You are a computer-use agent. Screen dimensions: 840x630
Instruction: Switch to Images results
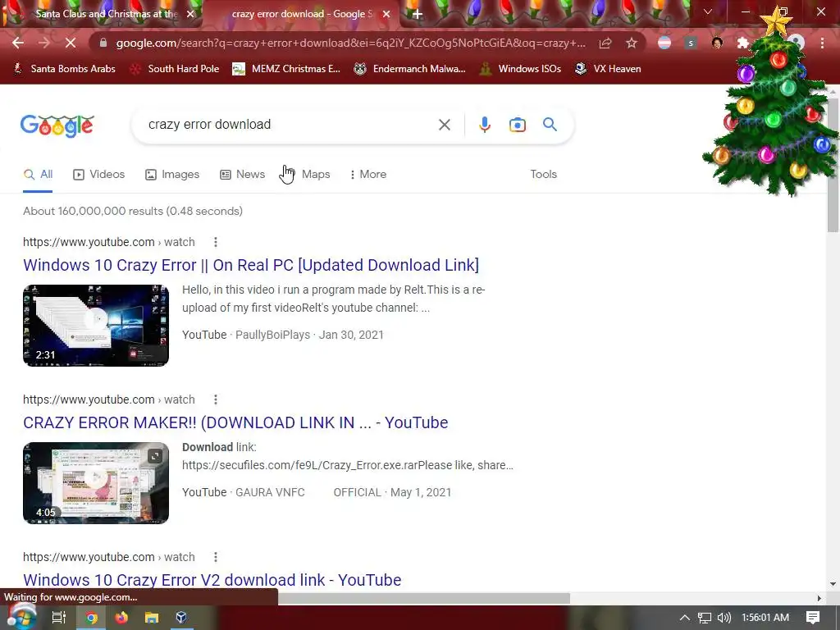click(x=172, y=175)
